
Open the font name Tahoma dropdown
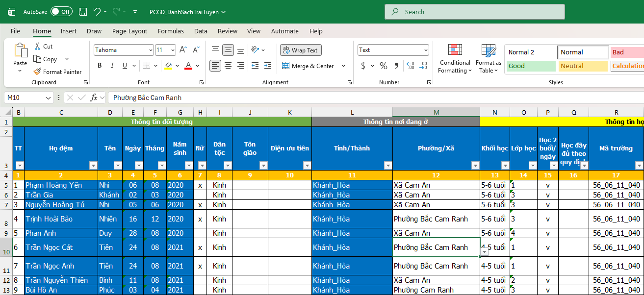(151, 50)
